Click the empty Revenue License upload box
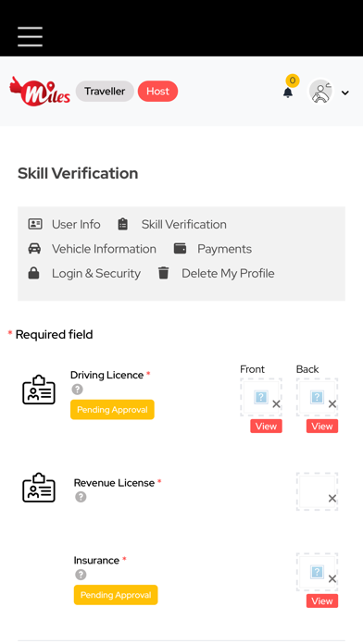This screenshot has height=644, width=363. (x=317, y=491)
